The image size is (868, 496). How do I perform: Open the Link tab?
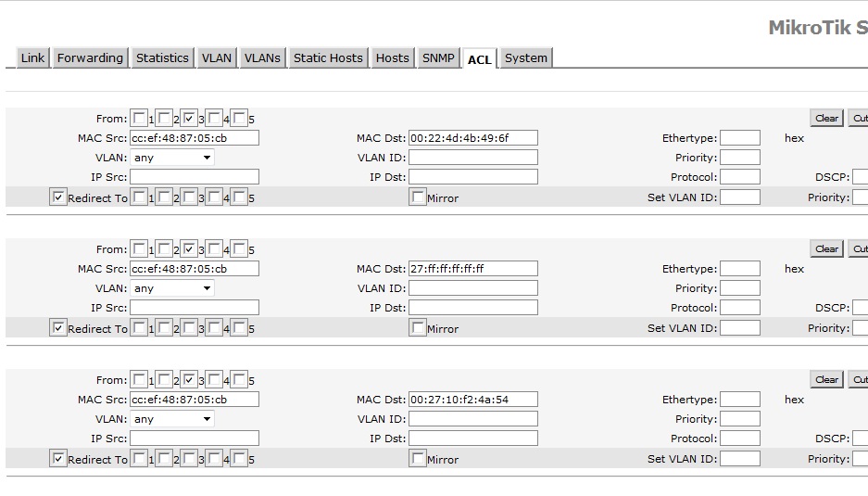pos(32,57)
